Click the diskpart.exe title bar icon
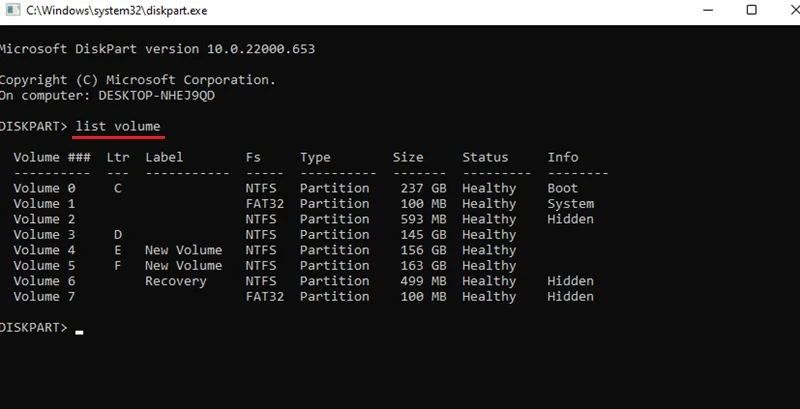800x409 pixels. tap(12, 10)
